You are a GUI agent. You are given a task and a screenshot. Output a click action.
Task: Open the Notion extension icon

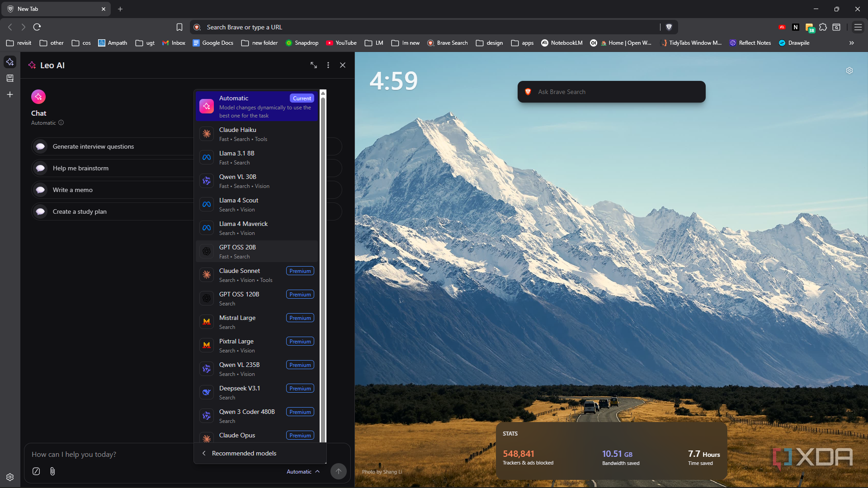796,27
